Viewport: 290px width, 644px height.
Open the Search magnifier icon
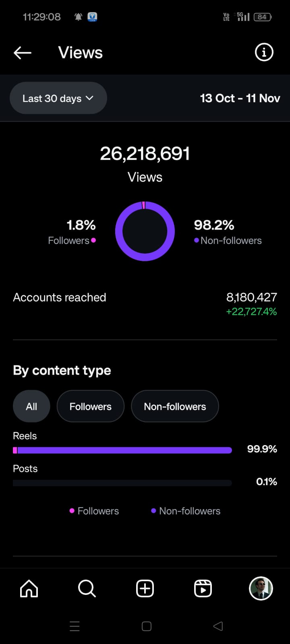point(87,588)
